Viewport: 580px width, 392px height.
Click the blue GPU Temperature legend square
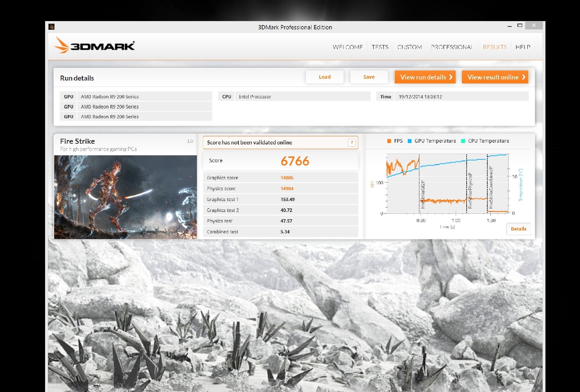410,141
